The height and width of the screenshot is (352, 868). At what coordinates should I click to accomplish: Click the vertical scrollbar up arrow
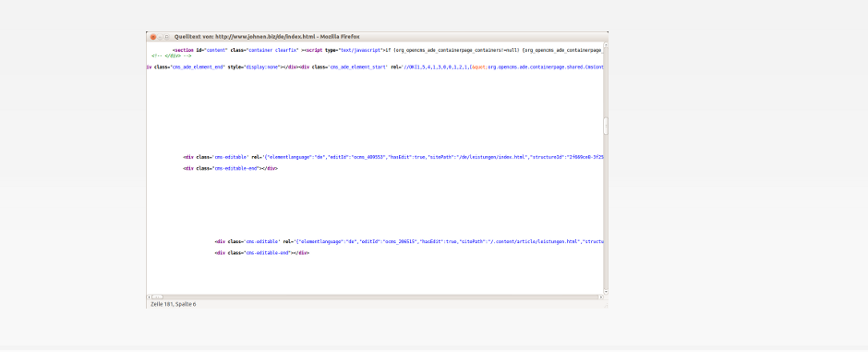pos(606,45)
